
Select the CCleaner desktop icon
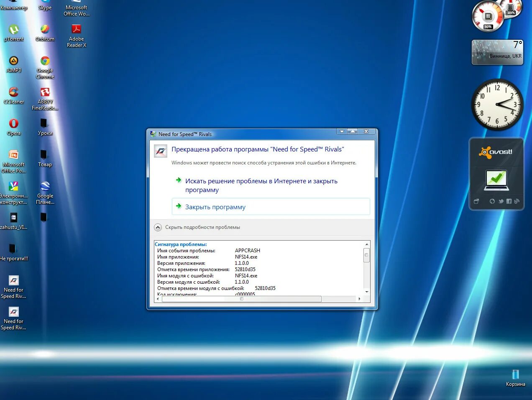(x=14, y=95)
